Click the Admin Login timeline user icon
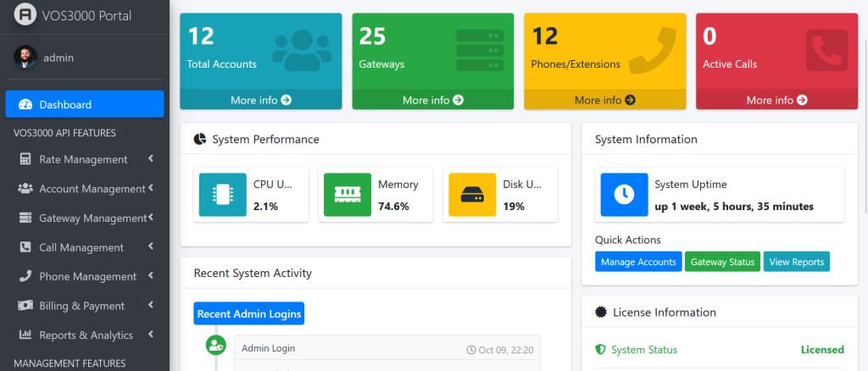 [216, 346]
